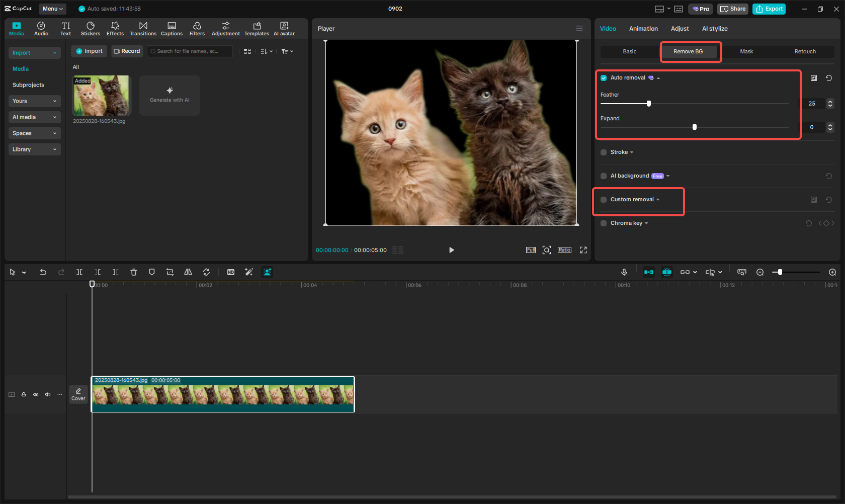845x504 pixels.
Task: Expand the AI media sidebar section
Action: (34, 117)
